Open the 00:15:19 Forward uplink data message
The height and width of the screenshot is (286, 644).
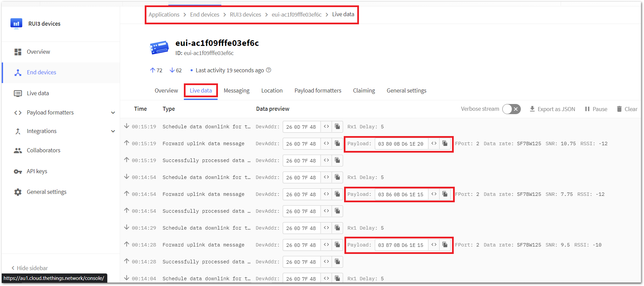coord(203,144)
